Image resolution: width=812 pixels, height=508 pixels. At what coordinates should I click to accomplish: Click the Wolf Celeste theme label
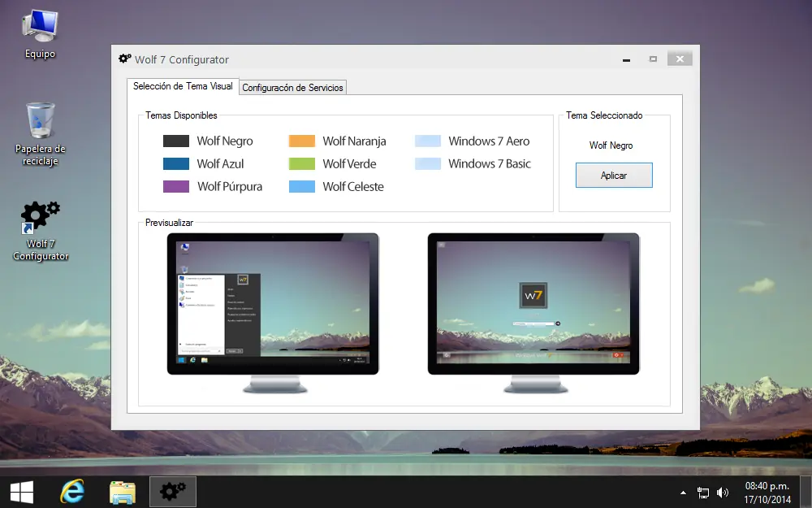[353, 187]
